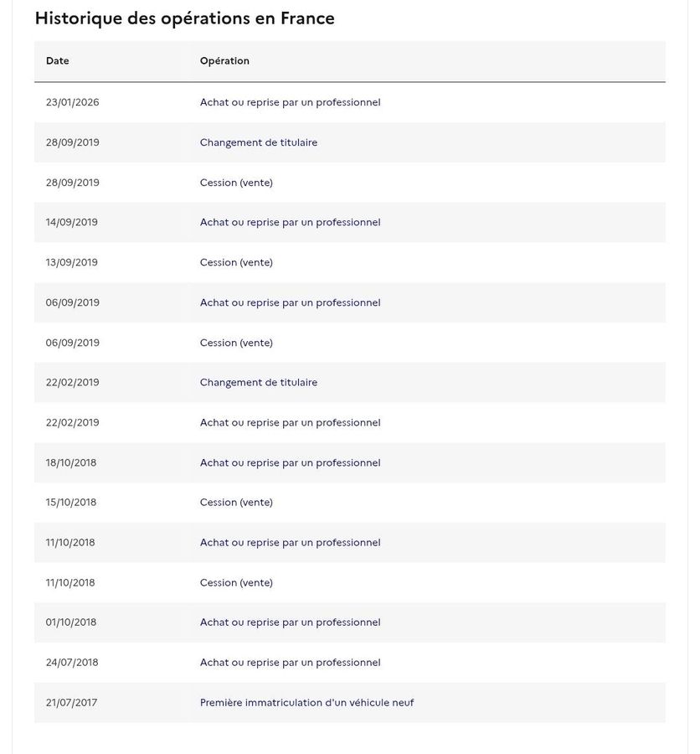Click the 14/09/2019 professional purchase row
Screen dimensions: 700x754
click(x=350, y=222)
